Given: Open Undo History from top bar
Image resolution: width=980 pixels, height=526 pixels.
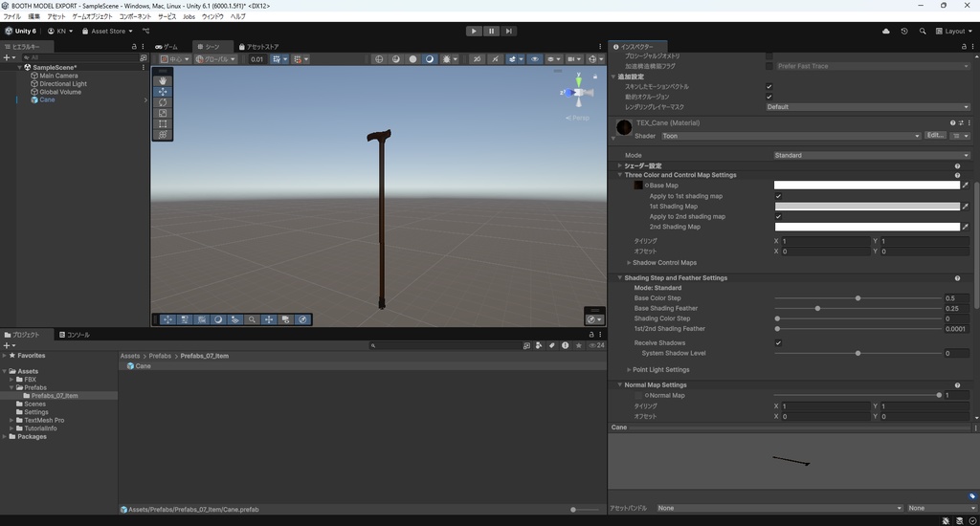Looking at the screenshot, I should pyautogui.click(x=904, y=31).
